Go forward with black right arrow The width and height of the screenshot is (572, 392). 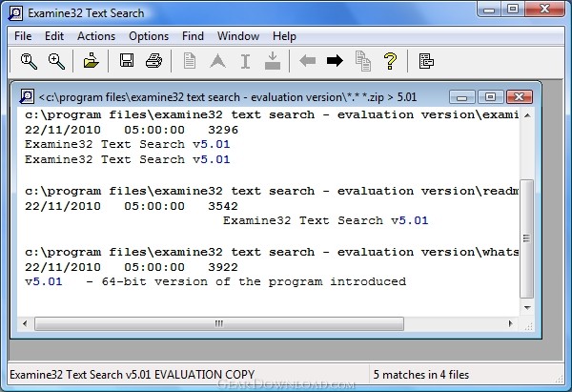click(x=335, y=61)
